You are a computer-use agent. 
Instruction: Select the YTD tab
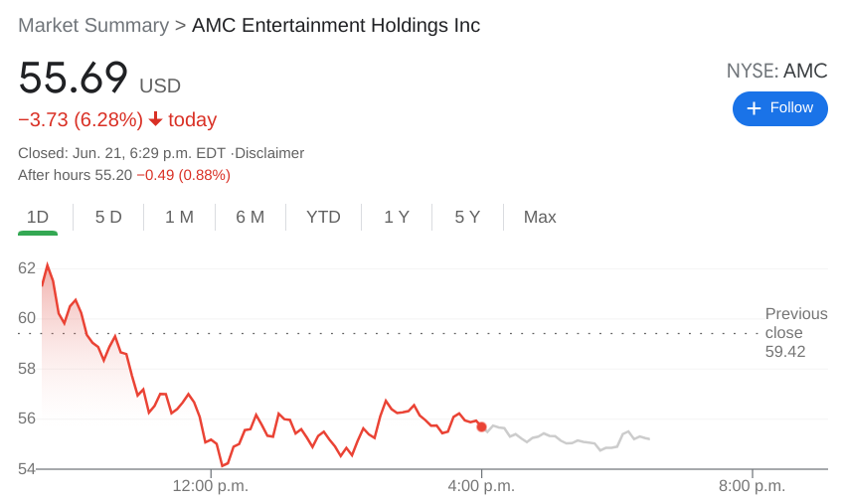point(323,217)
